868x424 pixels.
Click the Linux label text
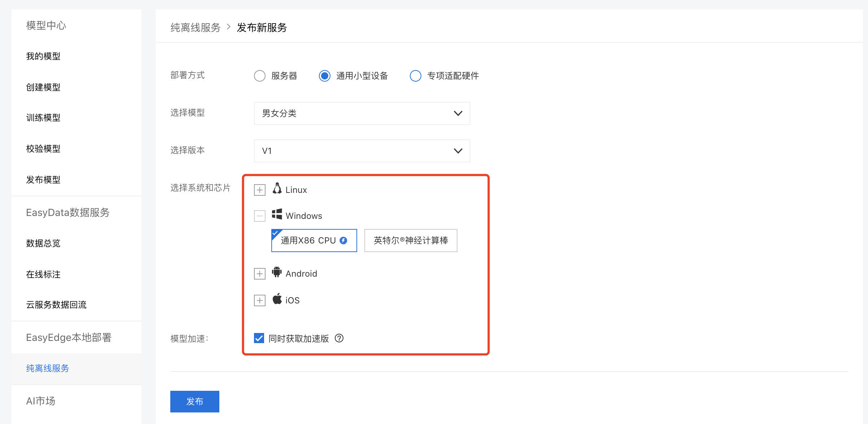click(x=296, y=190)
